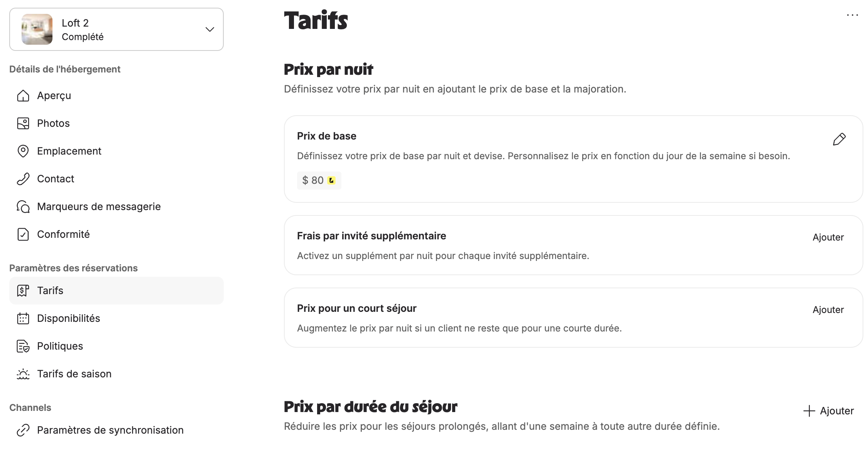Click the Tarifs de saison sun icon
The image size is (868, 461).
coord(23,374)
